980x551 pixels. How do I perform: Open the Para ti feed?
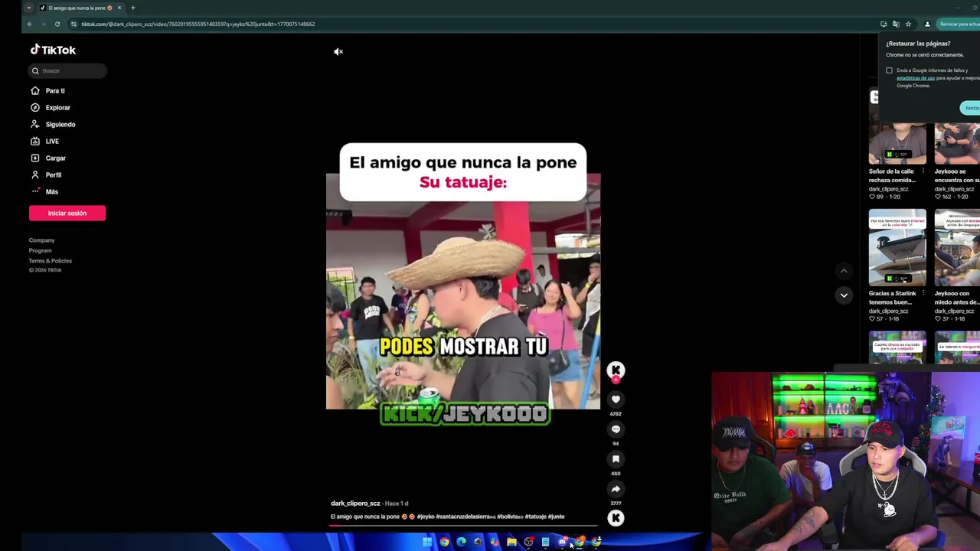click(x=55, y=91)
